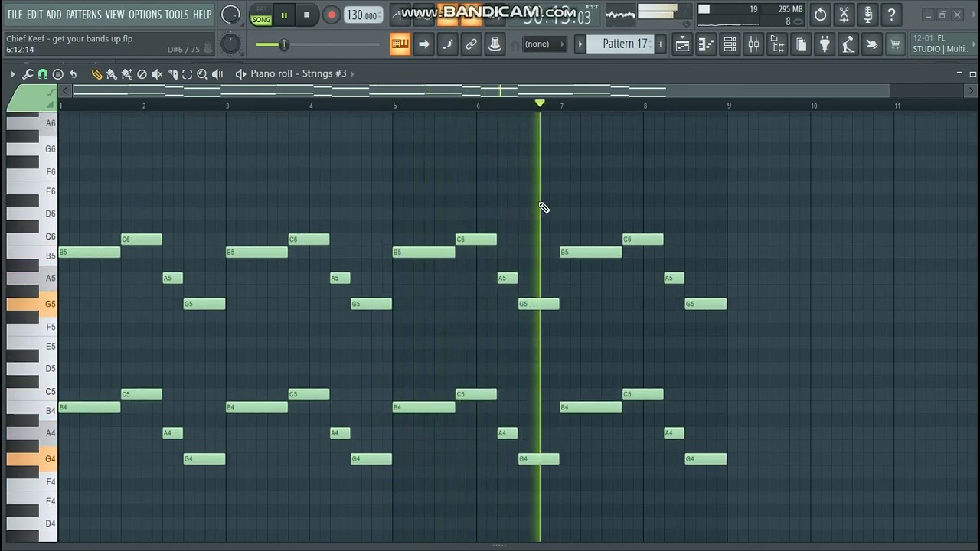Select the Paint drum sequence tool

tap(126, 74)
